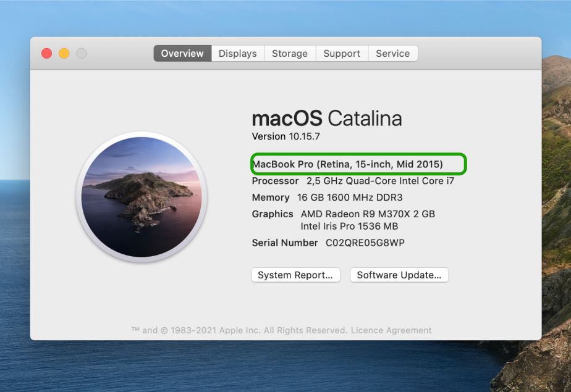This screenshot has width=571, height=392.
Task: Click the 16 GB 1600 MHz DDR3 value
Action: pyautogui.click(x=350, y=198)
